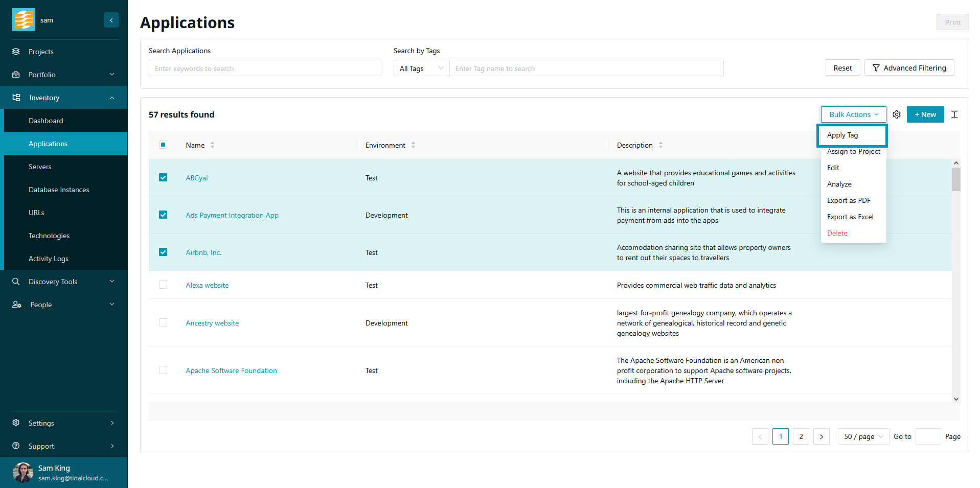This screenshot has width=980, height=488.
Task: Go to next page arrow
Action: [821, 436]
